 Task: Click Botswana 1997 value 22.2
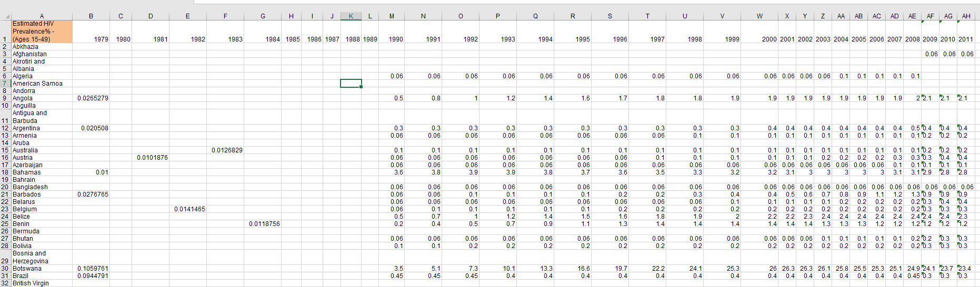coord(647,269)
